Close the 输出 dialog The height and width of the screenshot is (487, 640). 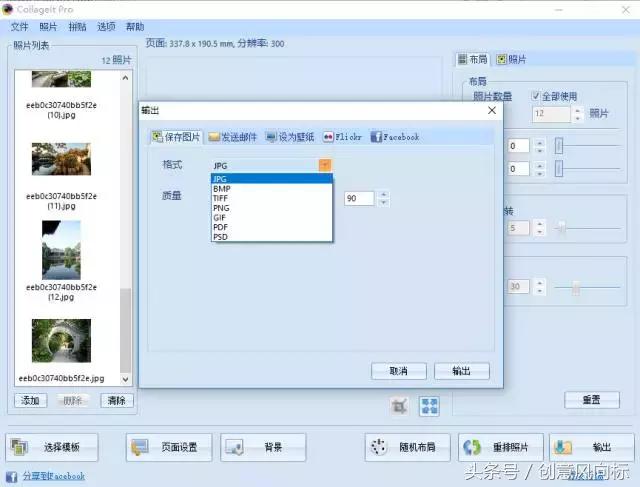(x=492, y=110)
